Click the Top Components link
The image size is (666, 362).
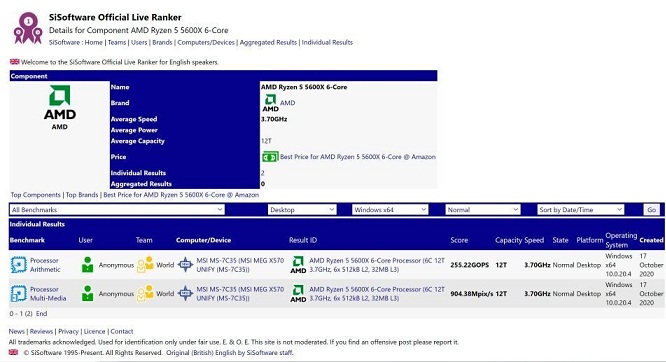click(x=36, y=195)
